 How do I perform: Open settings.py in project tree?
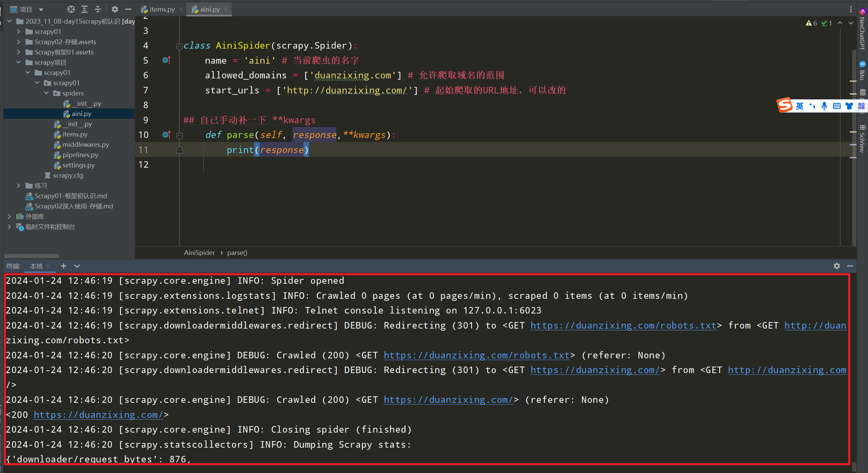tap(78, 165)
